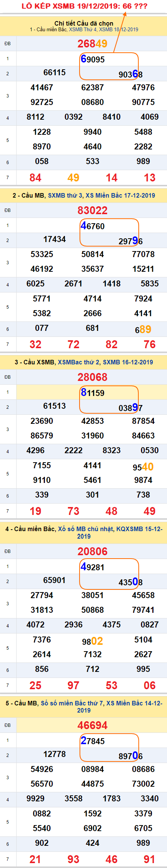Select second prize number 90368
Image resolution: width=167 pixels, height=868 pixels.
pos(130,74)
